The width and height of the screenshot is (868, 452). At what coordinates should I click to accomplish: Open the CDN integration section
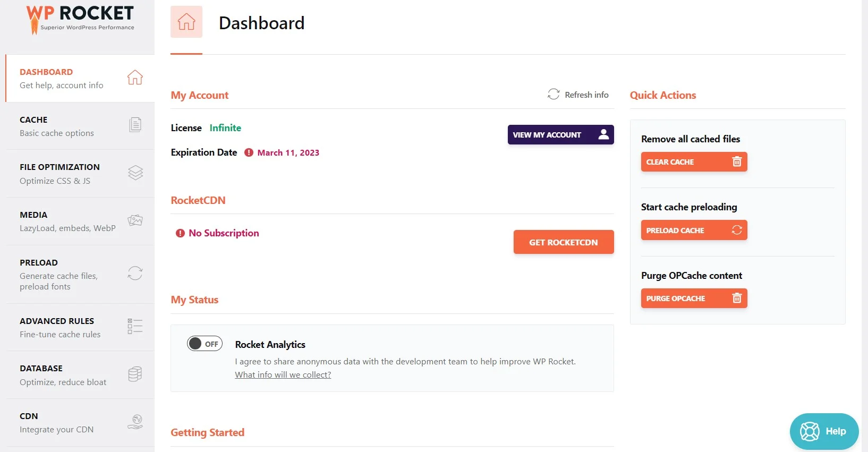coord(80,423)
